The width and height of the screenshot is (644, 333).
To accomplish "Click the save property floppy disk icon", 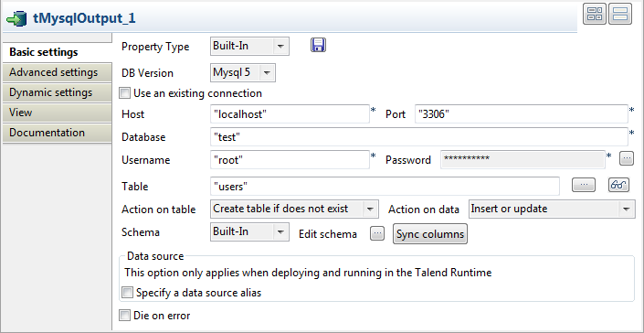I will [x=318, y=45].
